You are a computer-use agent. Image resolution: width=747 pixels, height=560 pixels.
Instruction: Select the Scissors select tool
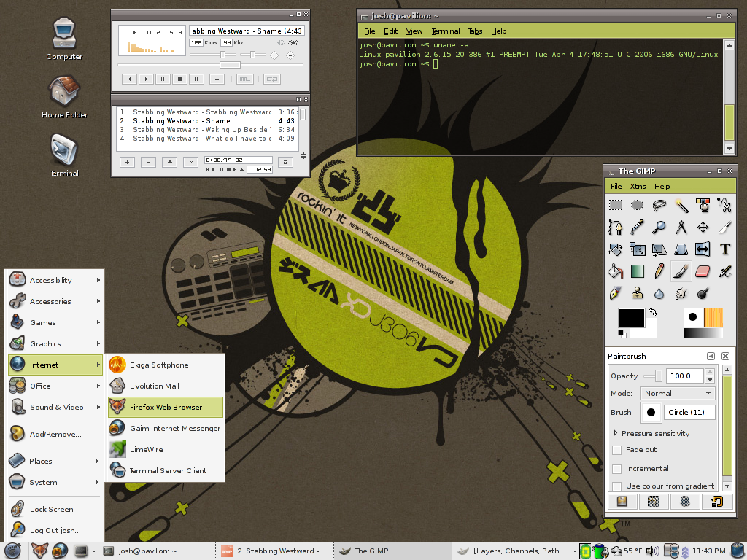(x=724, y=205)
